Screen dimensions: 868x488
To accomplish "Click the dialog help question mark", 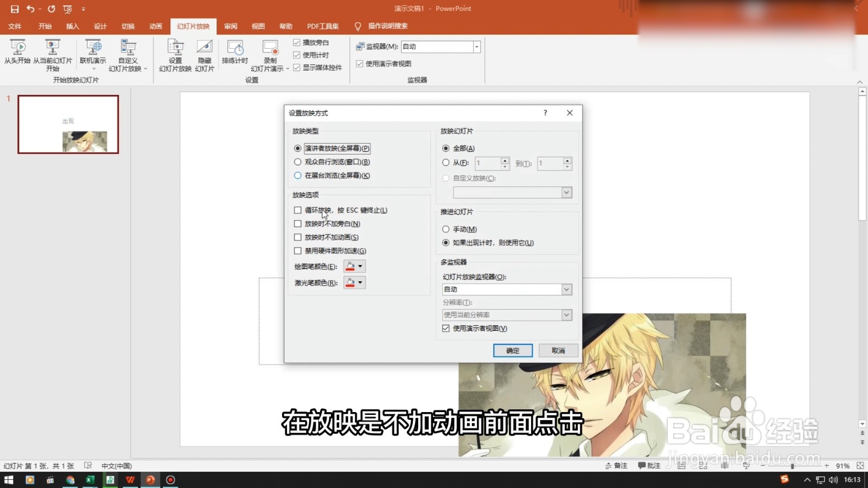I will [545, 113].
